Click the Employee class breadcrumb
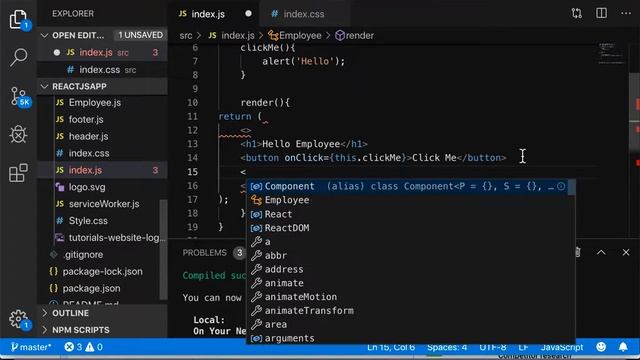Image resolution: width=640 pixels, height=360 pixels. (294, 36)
